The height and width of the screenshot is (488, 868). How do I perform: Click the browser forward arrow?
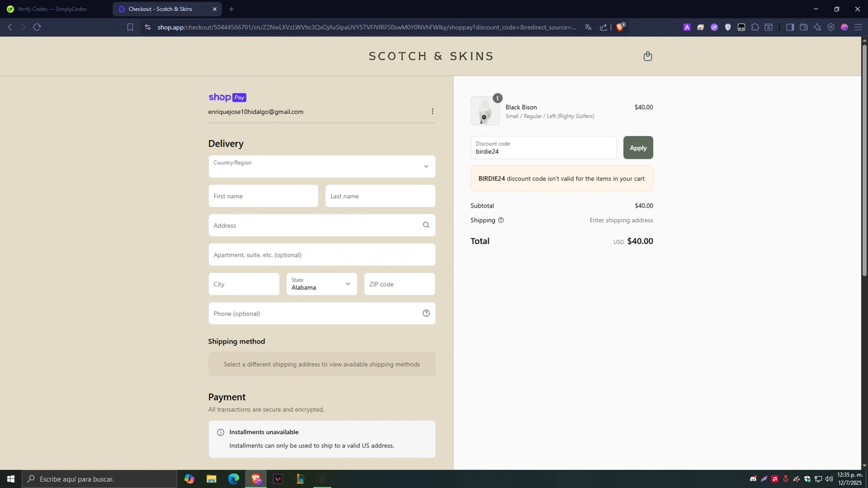coord(23,27)
